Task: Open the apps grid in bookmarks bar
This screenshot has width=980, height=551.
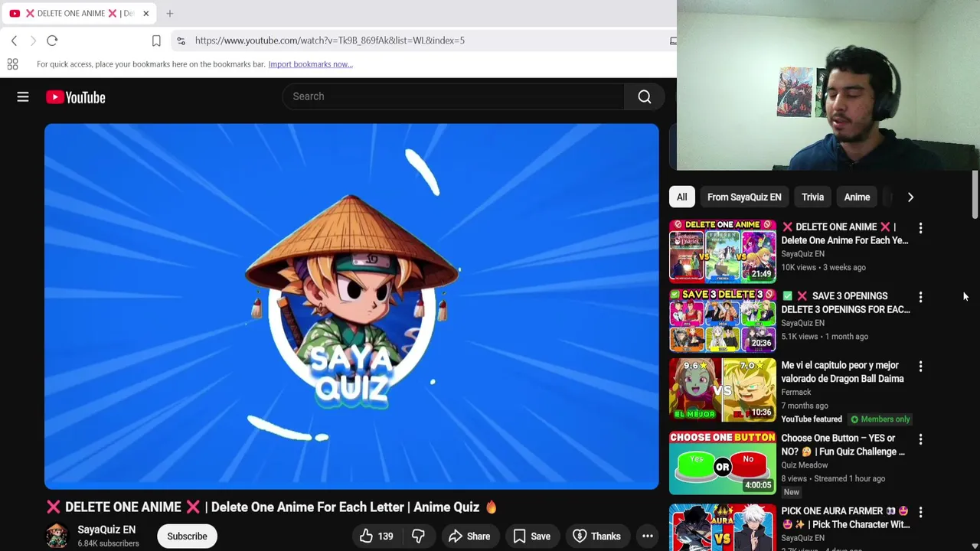Action: pos(12,64)
